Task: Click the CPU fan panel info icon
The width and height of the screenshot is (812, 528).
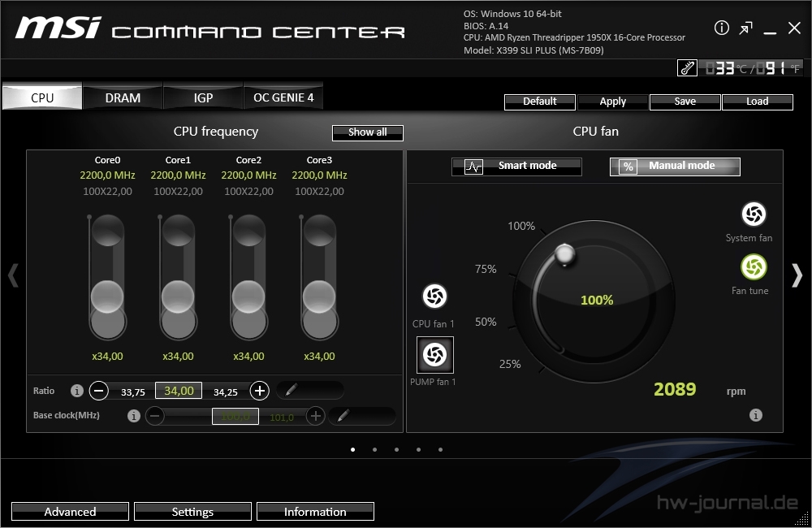Action: coord(755,415)
